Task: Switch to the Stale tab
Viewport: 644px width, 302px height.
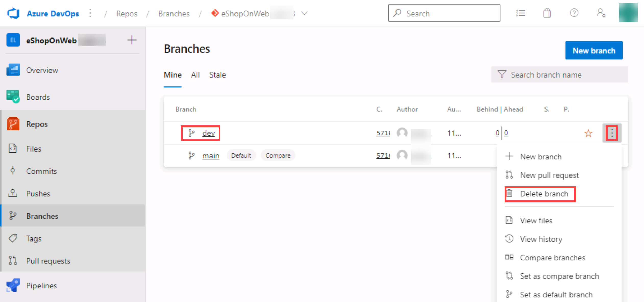Action: point(217,75)
